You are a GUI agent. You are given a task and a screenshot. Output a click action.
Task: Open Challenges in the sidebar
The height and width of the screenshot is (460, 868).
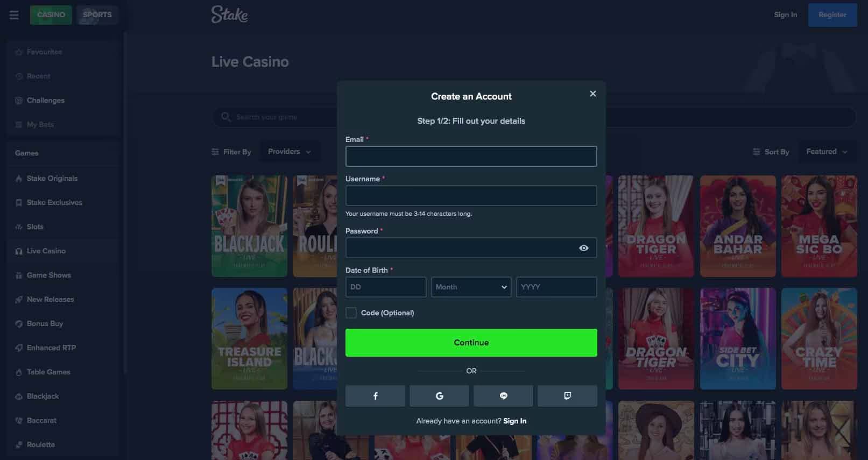click(x=63, y=101)
